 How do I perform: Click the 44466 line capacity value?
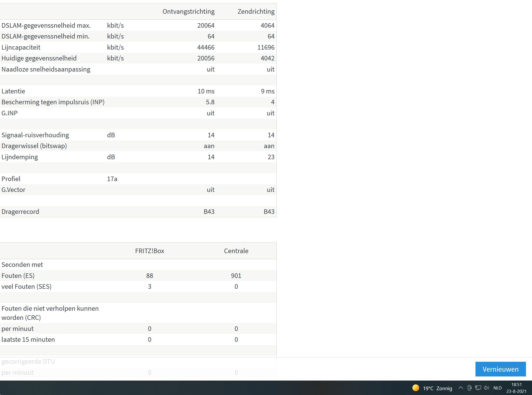pos(206,47)
